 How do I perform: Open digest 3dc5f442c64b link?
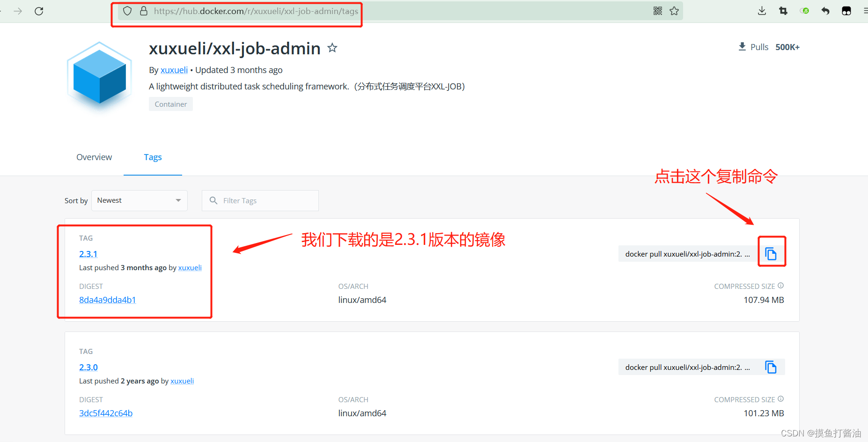tap(106, 413)
